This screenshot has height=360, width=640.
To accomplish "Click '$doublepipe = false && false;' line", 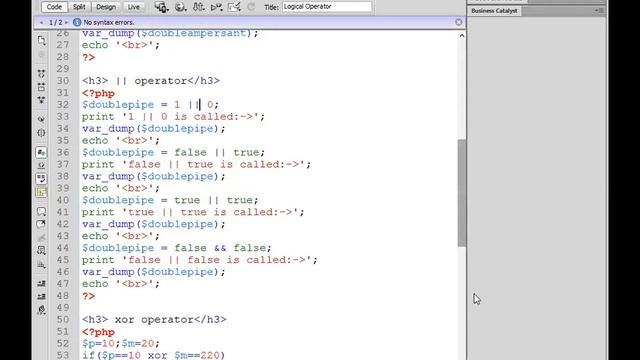I will 176,248.
